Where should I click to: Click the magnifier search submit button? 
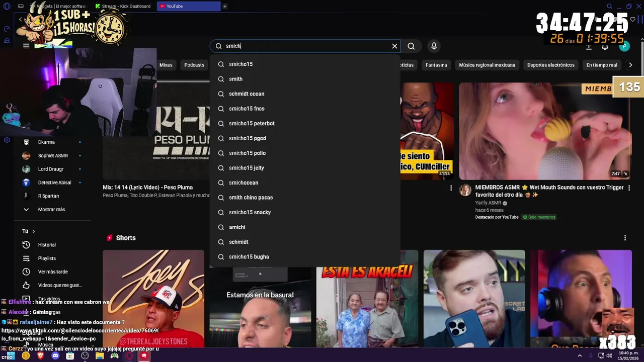[411, 46]
